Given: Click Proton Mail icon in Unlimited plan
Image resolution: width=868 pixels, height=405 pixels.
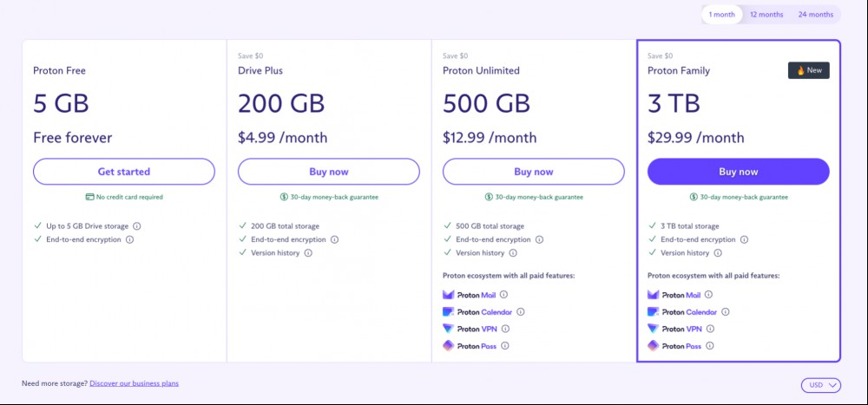Looking at the screenshot, I should (x=449, y=295).
